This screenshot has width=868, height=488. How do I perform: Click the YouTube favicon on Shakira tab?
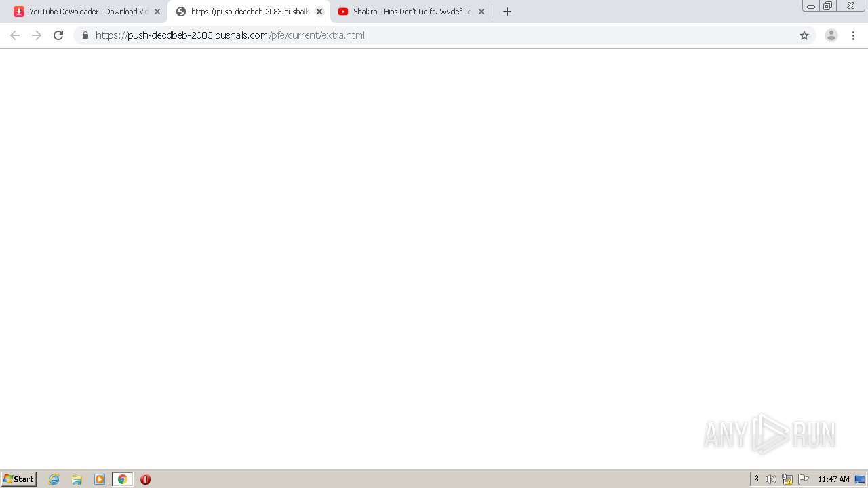[343, 12]
